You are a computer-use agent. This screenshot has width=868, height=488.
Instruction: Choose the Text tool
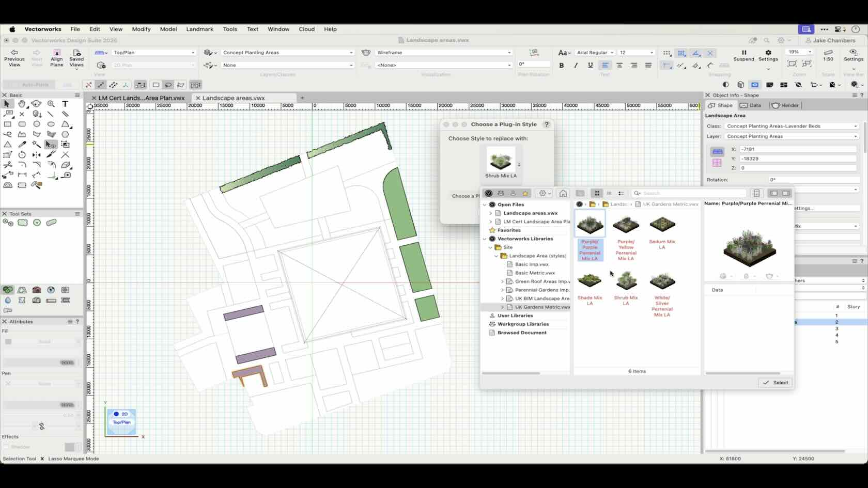tap(65, 104)
